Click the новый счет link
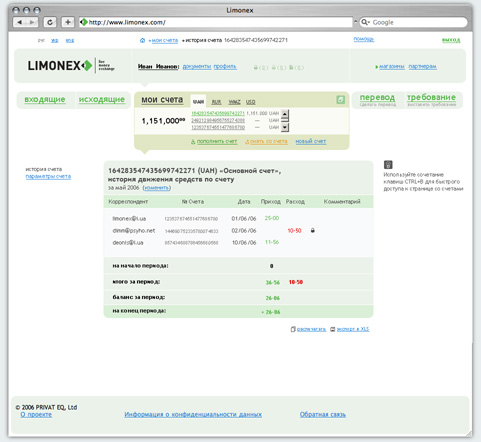This screenshot has width=481, height=442. pyautogui.click(x=311, y=142)
